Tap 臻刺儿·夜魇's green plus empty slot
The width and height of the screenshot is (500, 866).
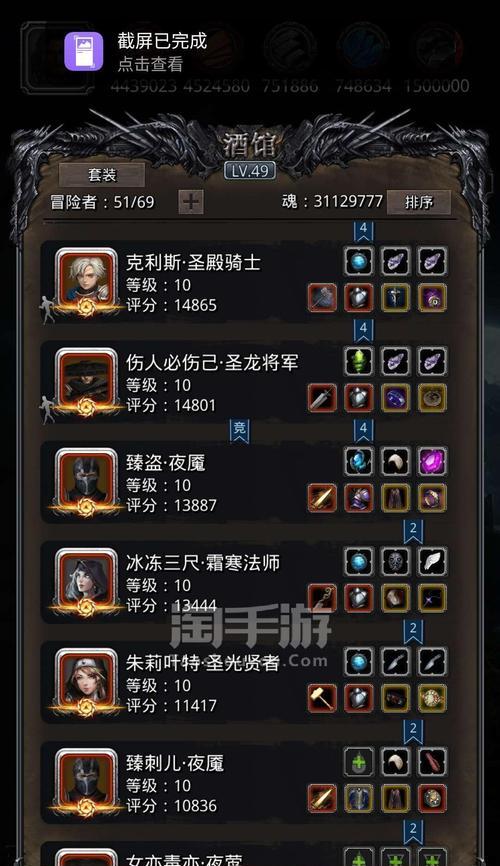click(359, 762)
